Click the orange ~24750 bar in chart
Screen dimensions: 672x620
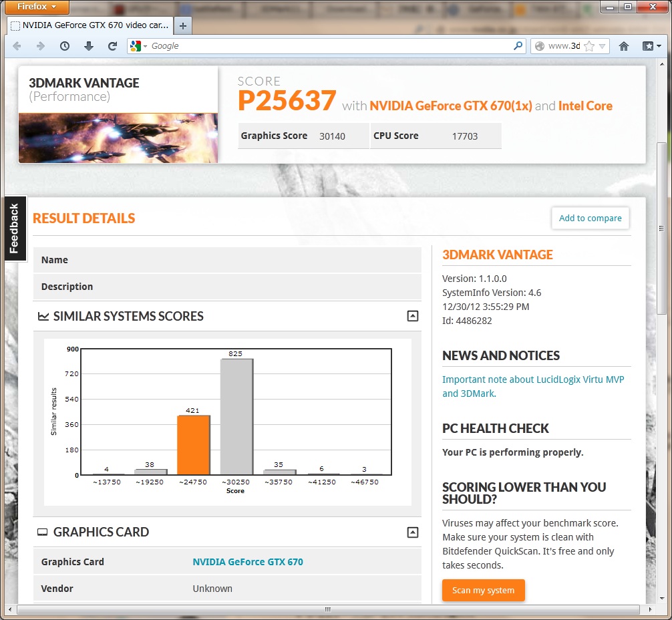[x=194, y=445]
